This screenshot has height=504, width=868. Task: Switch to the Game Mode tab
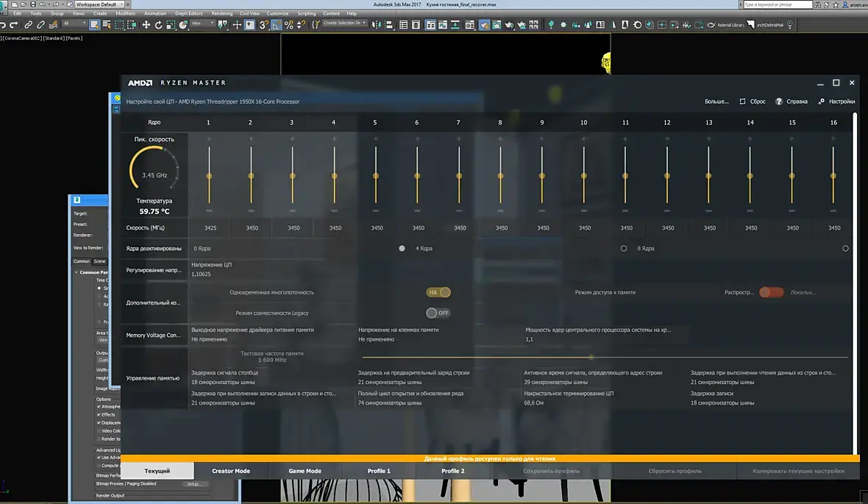(305, 471)
